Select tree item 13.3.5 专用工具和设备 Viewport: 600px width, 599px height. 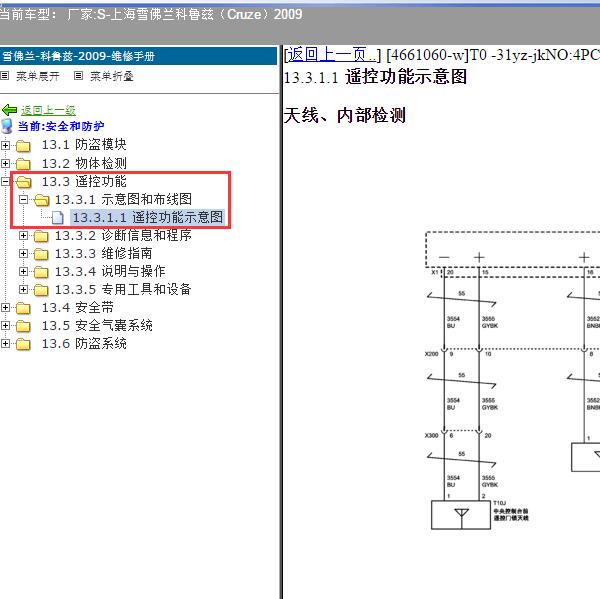tap(123, 289)
